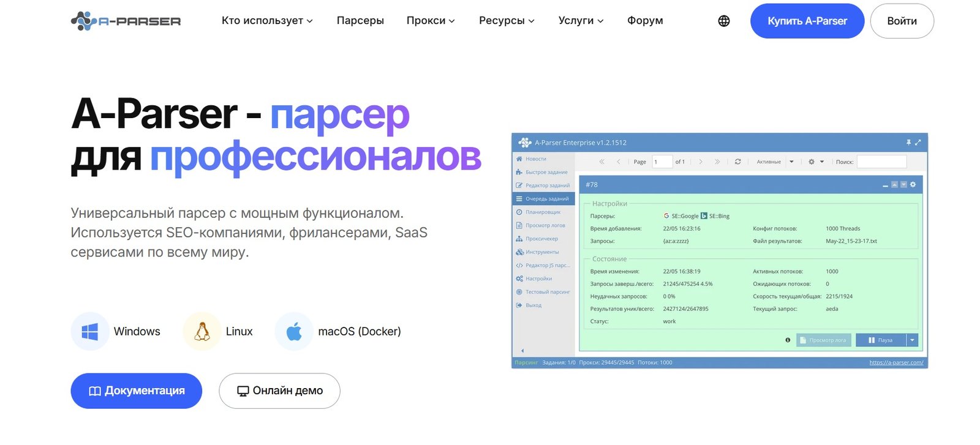The height and width of the screenshot is (445, 980).
Task: Move task #78 down in the queue
Action: tap(903, 184)
